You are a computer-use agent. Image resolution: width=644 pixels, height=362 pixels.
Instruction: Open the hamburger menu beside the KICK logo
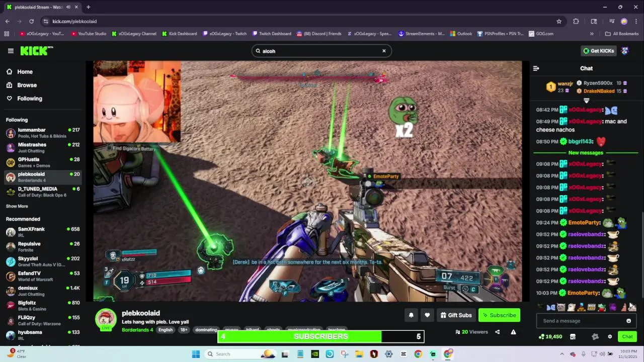tap(11, 51)
